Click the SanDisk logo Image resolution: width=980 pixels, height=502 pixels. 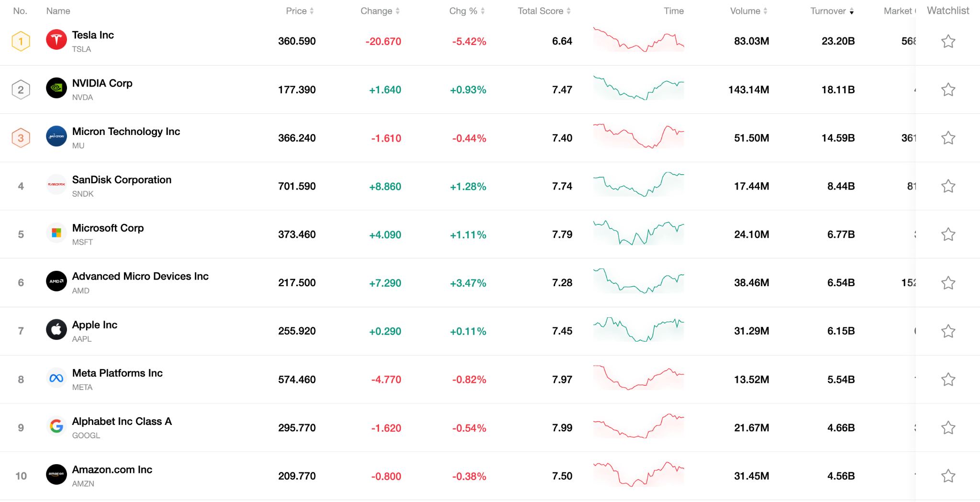click(x=56, y=186)
